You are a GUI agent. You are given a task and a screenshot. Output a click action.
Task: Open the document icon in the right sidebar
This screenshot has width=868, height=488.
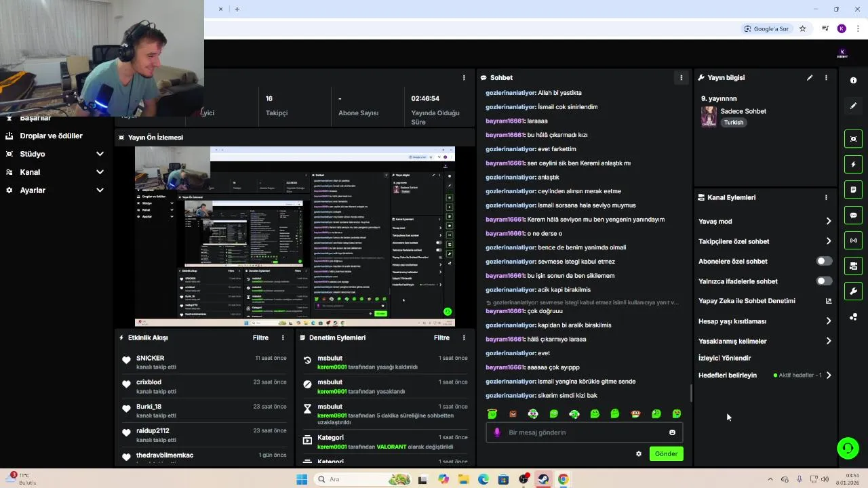[x=853, y=190]
